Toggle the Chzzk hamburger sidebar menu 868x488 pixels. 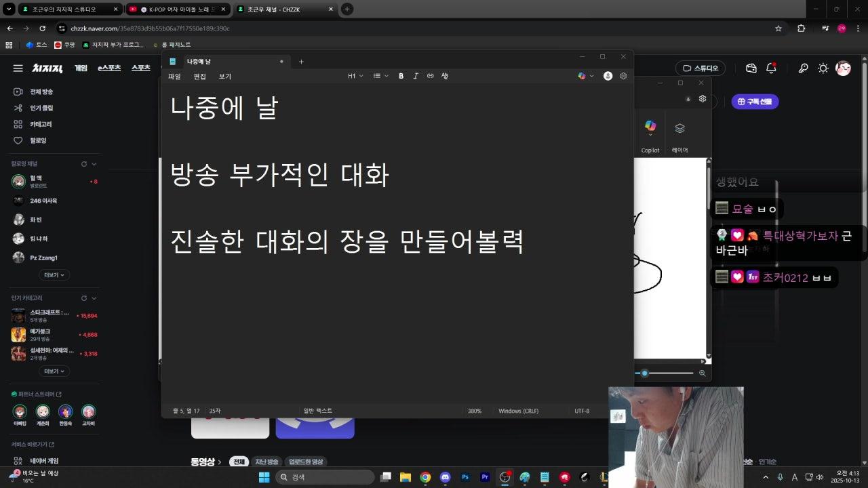pos(18,68)
